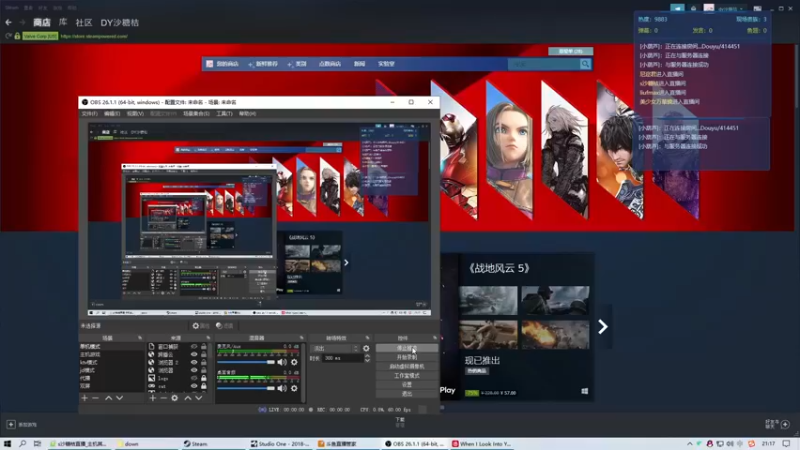Viewport: 800px width, 450px height.
Task: Open 新闻 in the store navigation bar
Action: tap(360, 64)
